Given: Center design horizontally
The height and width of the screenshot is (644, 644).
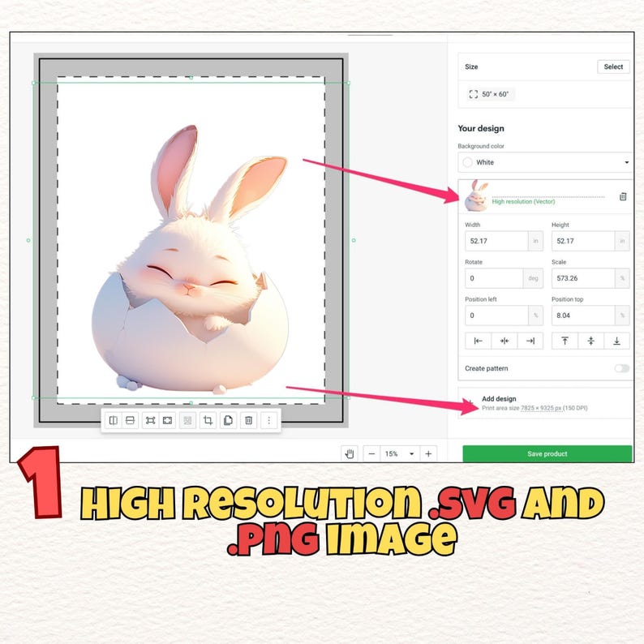Looking at the screenshot, I should point(504,341).
